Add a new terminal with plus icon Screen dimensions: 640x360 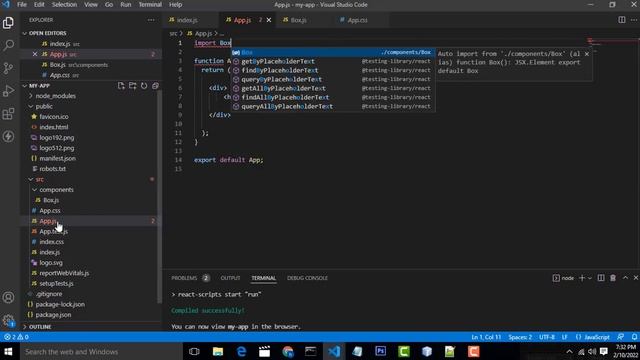[582, 278]
